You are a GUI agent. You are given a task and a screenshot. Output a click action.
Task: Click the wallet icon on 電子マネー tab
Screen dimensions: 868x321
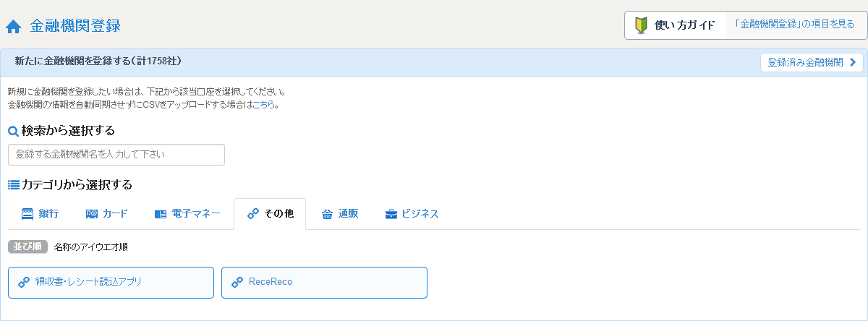tap(161, 214)
